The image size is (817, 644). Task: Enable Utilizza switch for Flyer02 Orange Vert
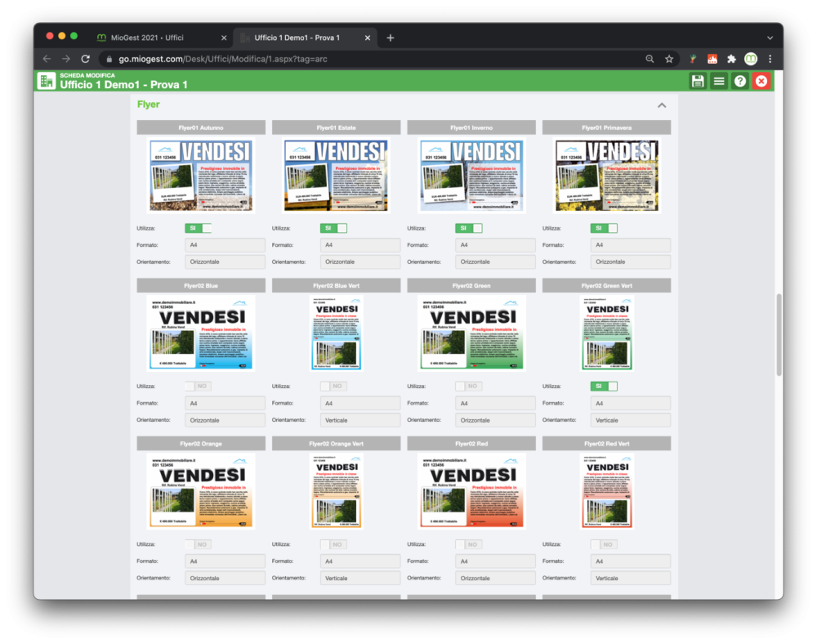click(333, 544)
